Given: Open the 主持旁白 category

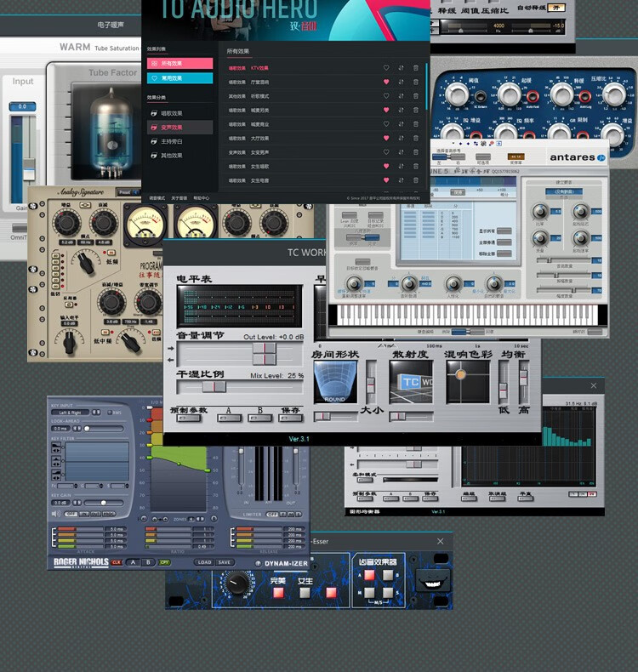Looking at the screenshot, I should point(180,141).
